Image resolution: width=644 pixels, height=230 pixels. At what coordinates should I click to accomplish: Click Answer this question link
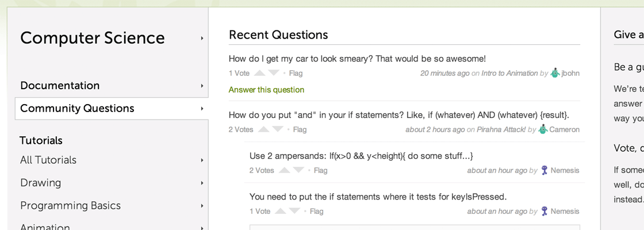point(267,90)
